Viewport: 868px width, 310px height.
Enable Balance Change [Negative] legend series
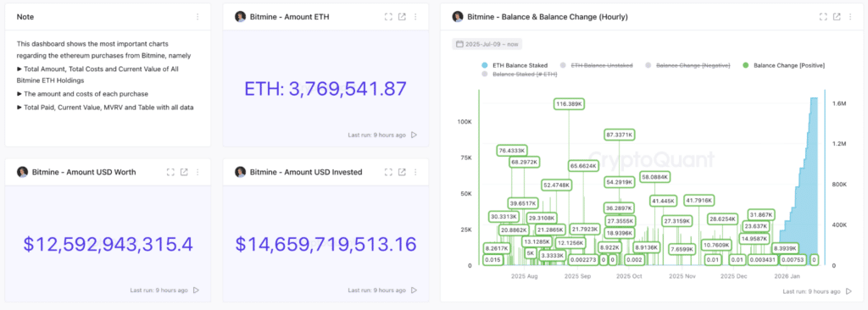[x=688, y=65]
